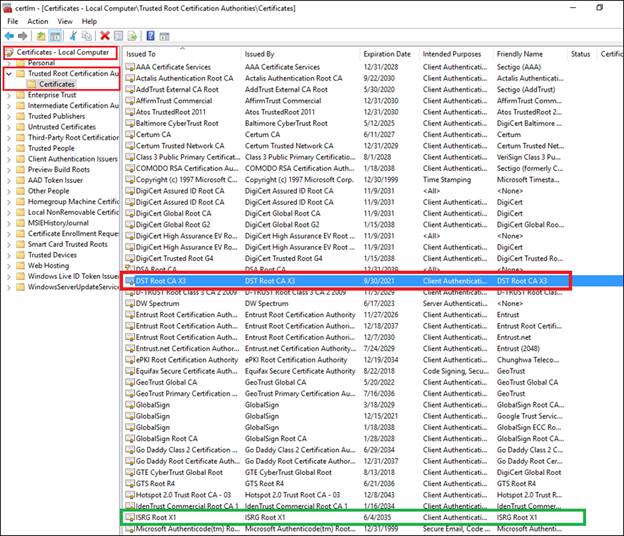Select WindowsServerUpdateServices in the tree

[x=73, y=287]
